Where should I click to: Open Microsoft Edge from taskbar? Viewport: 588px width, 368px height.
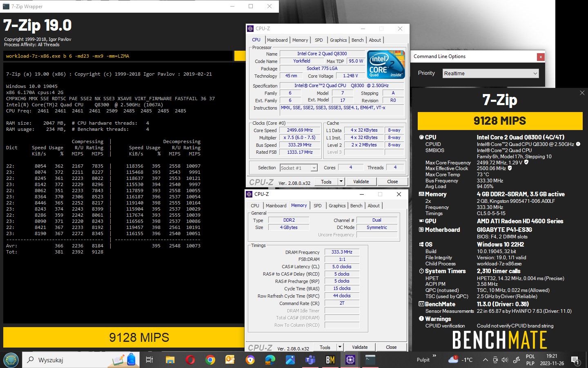pos(270,360)
